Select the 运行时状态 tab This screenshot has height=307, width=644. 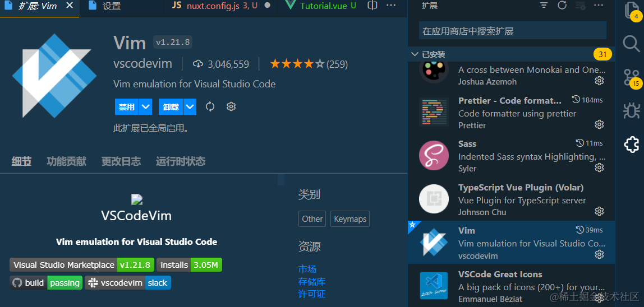pyautogui.click(x=181, y=161)
